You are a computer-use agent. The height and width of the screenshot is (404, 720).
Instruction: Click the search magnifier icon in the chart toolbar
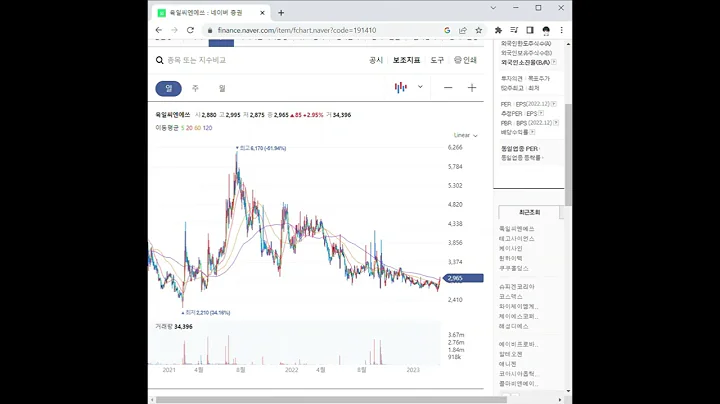(x=159, y=60)
